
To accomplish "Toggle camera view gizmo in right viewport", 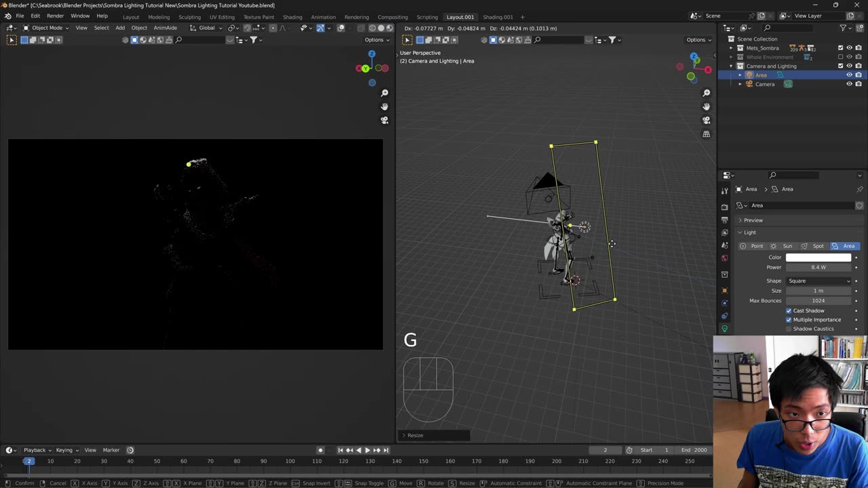I will click(706, 120).
